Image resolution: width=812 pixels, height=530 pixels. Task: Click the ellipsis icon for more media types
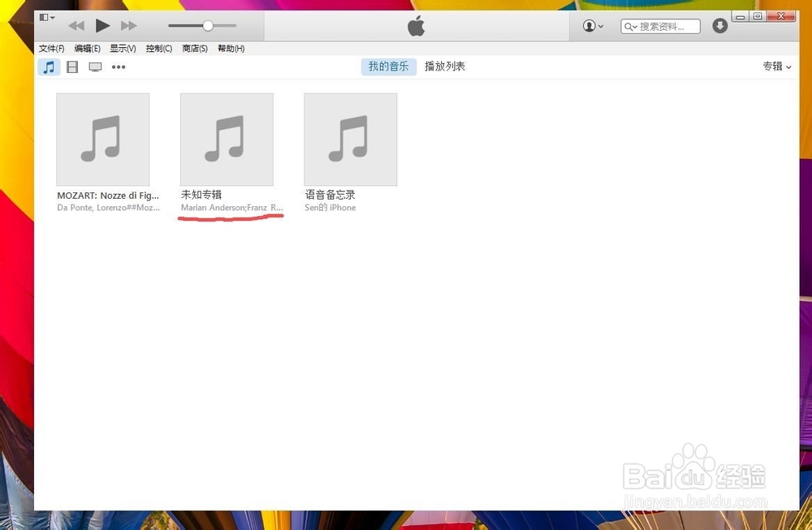[x=119, y=67]
